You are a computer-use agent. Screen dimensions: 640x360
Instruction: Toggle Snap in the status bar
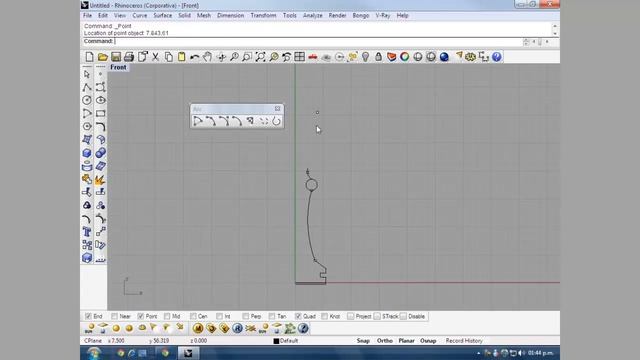pos(363,341)
